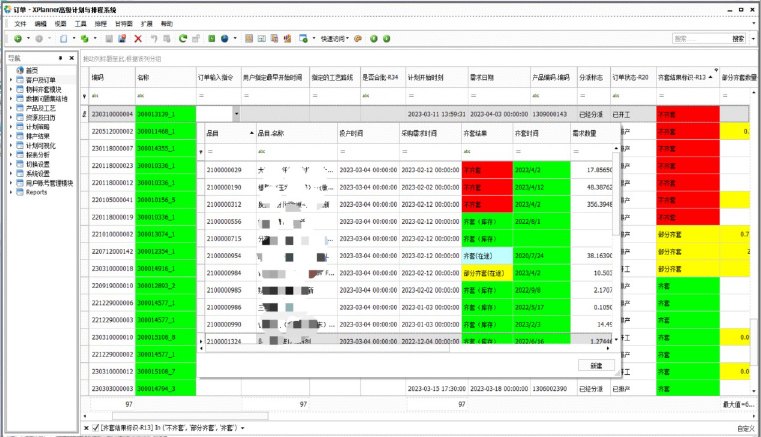Open the 排程 menu

(x=100, y=23)
